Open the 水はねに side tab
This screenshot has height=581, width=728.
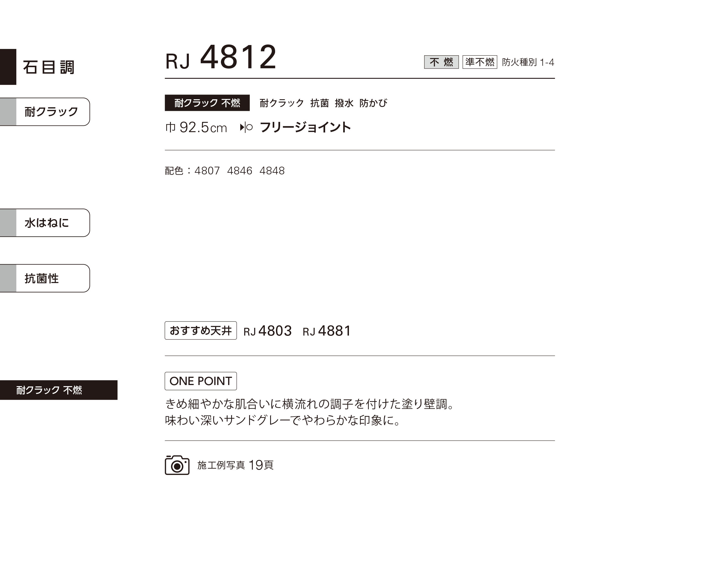tap(45, 223)
